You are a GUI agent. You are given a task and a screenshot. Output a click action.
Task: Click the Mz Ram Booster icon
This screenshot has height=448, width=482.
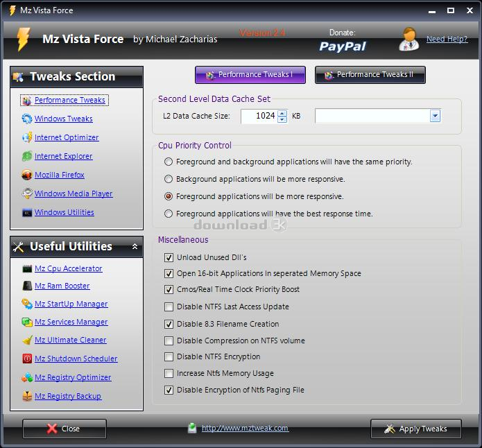coord(27,286)
